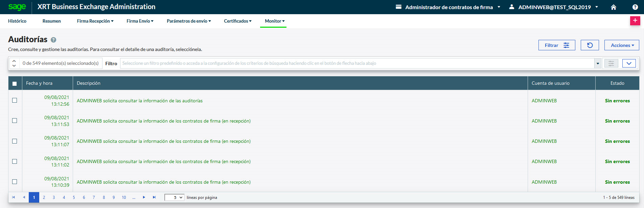
Task: Go to the last page of results
Action: click(154, 198)
